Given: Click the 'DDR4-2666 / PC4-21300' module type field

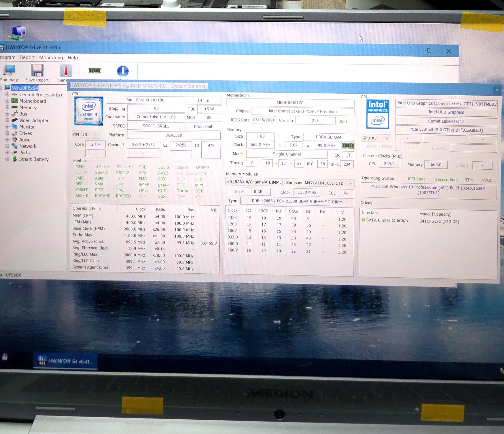Looking at the screenshot, I should (x=297, y=201).
